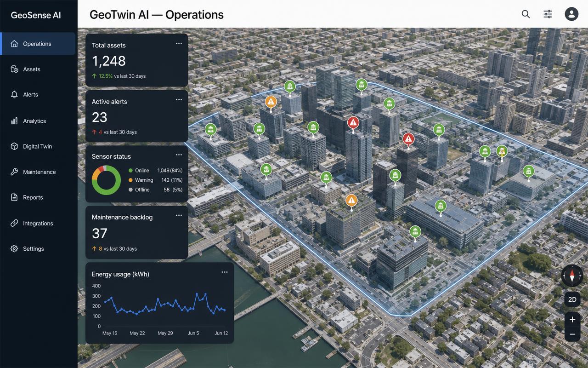
Task: Click the Reports document icon
Action: tap(14, 197)
